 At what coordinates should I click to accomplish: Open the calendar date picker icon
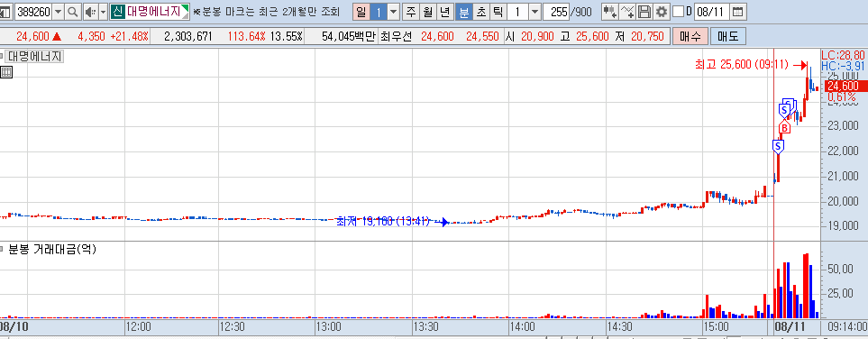click(x=737, y=11)
